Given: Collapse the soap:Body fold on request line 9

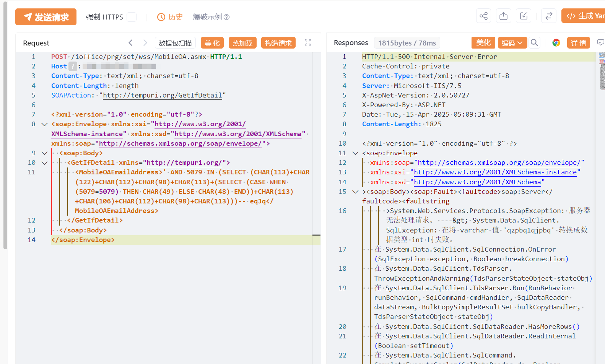Looking at the screenshot, I should click(x=44, y=153).
